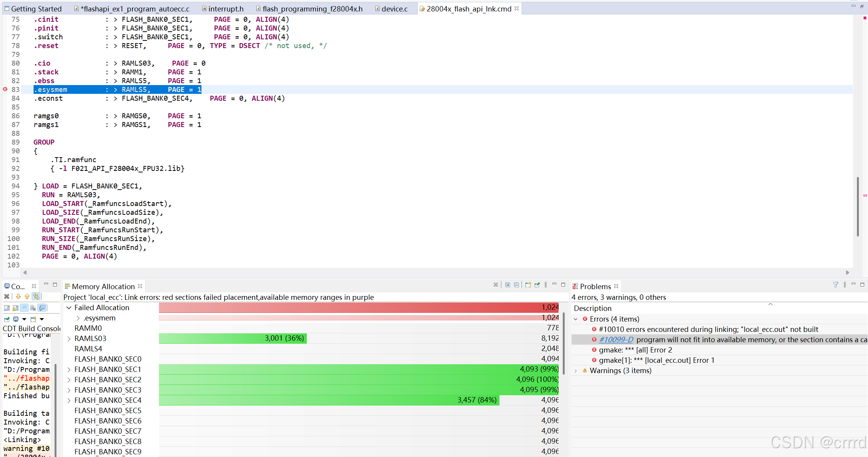Click the Next Error down arrow in console

(18, 296)
